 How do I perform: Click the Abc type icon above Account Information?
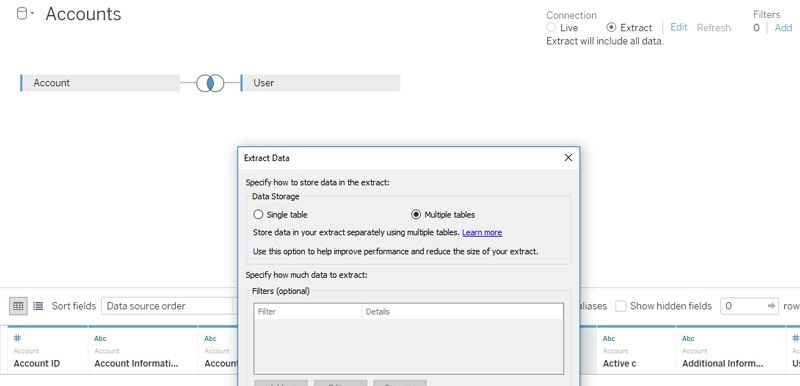[x=100, y=338]
